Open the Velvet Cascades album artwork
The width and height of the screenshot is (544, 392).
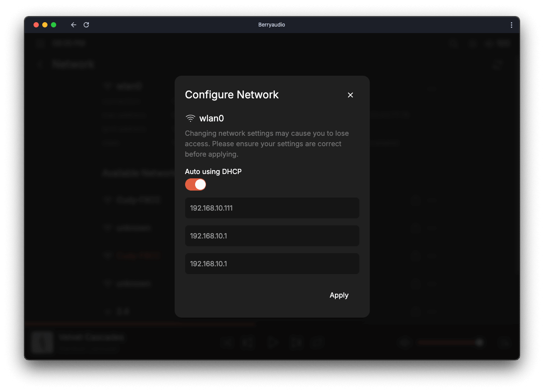42,343
